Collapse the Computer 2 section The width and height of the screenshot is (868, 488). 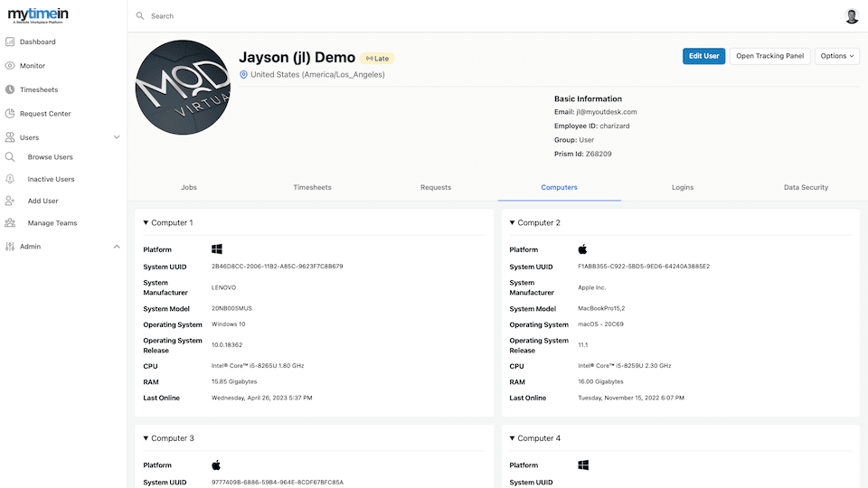pyautogui.click(x=513, y=222)
